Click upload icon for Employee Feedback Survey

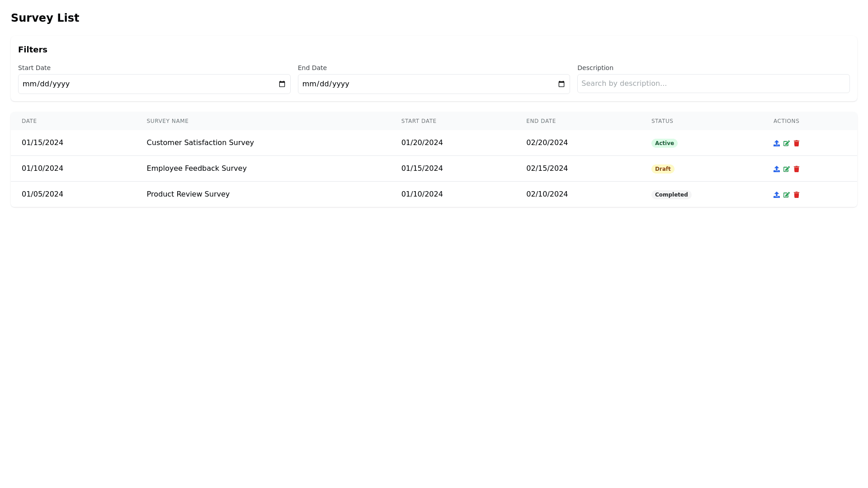[776, 169]
